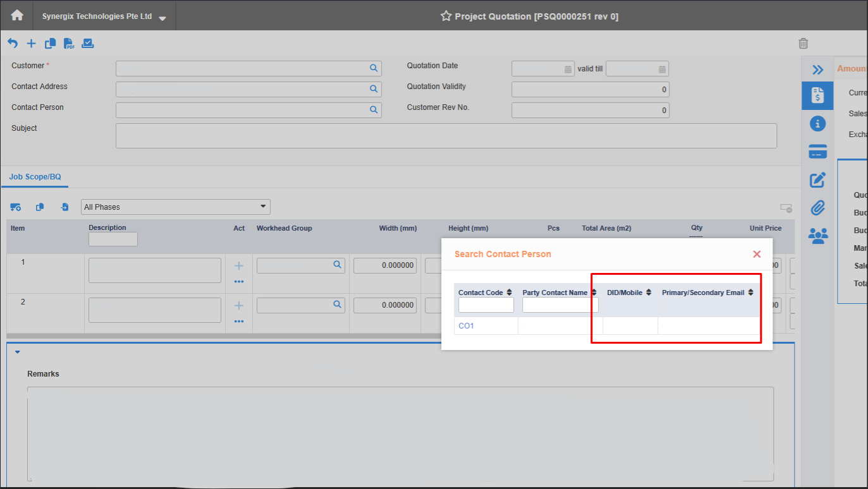Screen dimensions: 868x489
Task: Switch to the Job Scope/BQ tab
Action: click(x=35, y=177)
